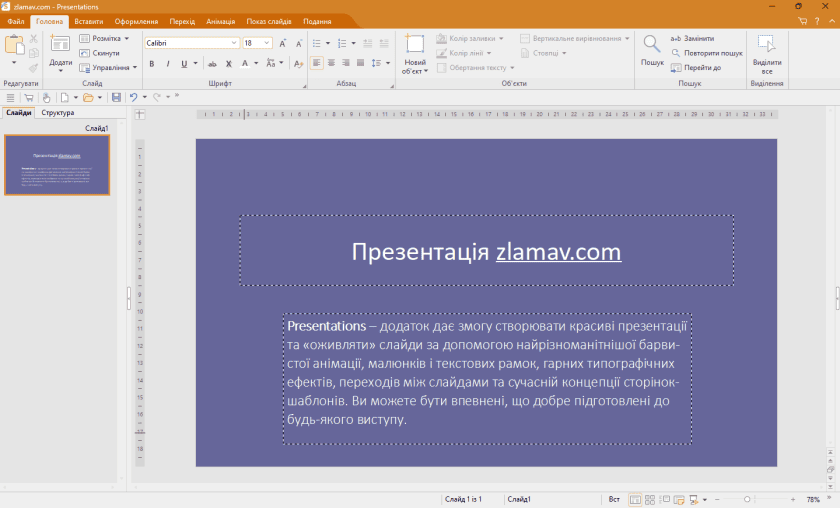Click the bullet list icon

tap(317, 43)
